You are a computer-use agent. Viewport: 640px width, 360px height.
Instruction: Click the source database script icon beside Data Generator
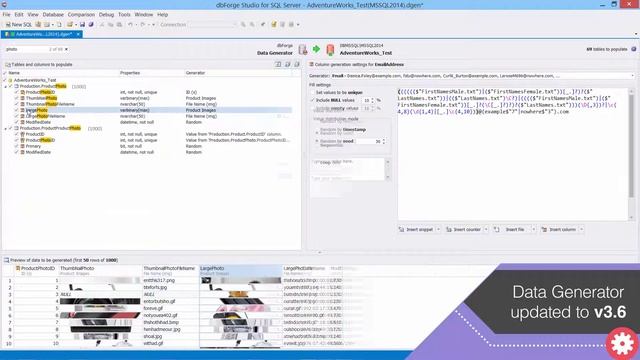click(302, 50)
